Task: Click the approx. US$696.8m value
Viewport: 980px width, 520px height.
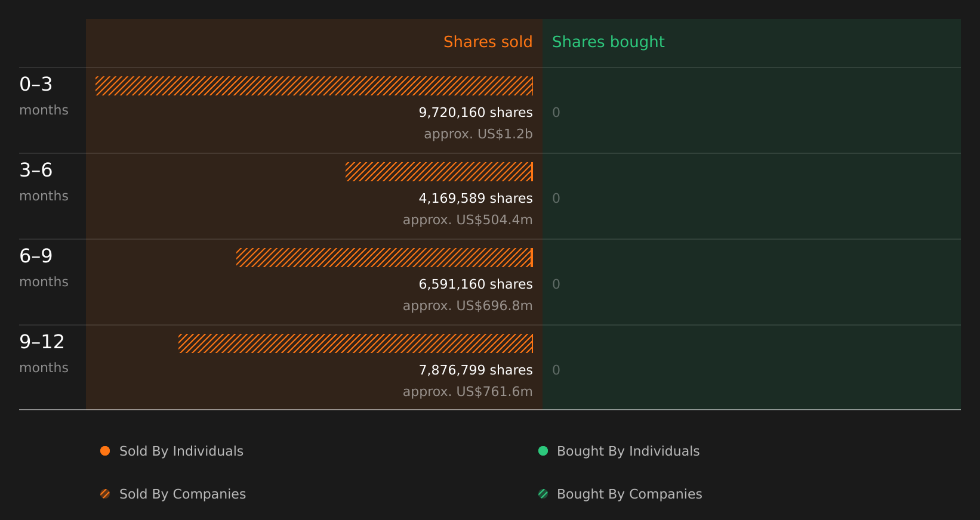Action: (x=467, y=305)
